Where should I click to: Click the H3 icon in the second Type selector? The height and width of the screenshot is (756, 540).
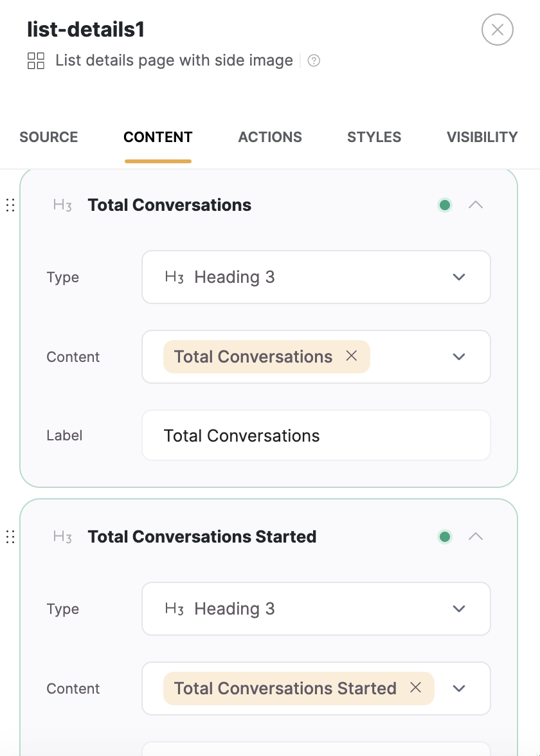[175, 609]
